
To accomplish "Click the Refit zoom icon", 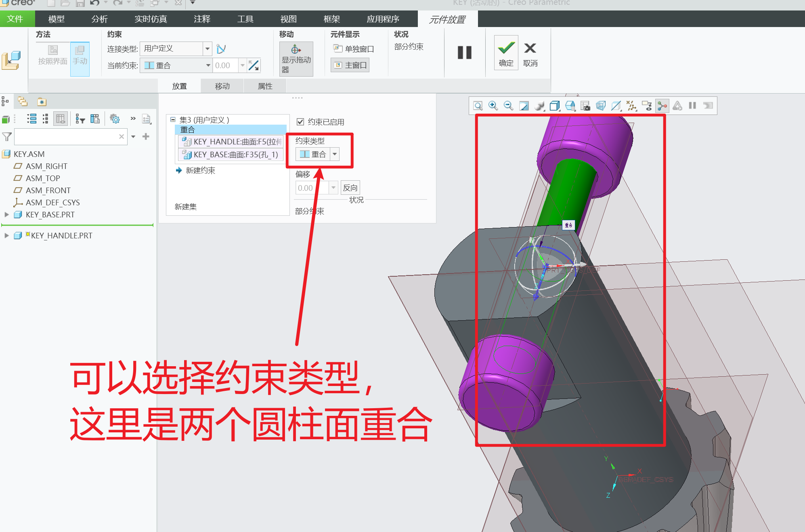I will (478, 106).
